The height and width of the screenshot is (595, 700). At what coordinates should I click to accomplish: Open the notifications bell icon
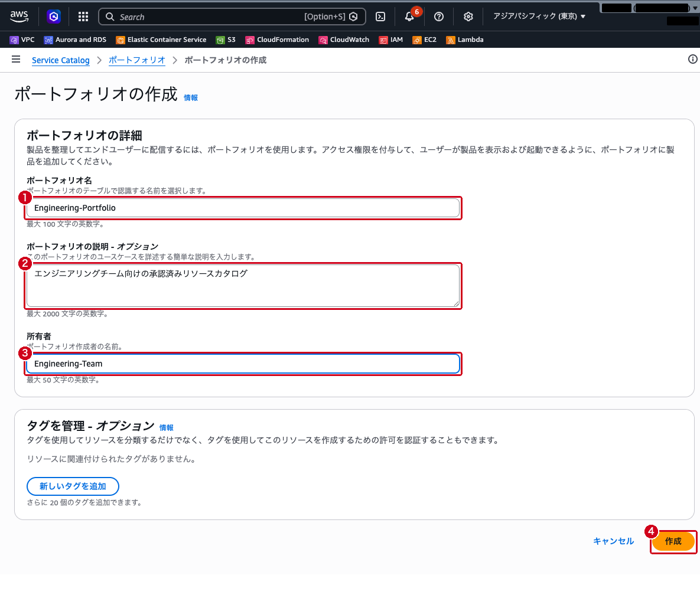tap(409, 17)
